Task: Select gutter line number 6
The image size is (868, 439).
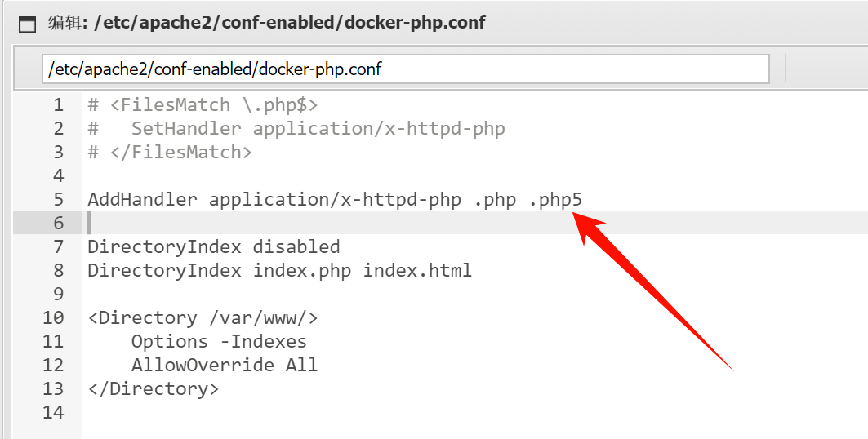Action: (x=58, y=224)
